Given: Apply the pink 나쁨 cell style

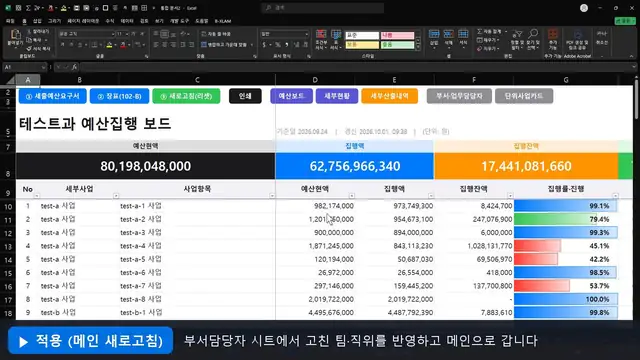Looking at the screenshot, I should [398, 36].
